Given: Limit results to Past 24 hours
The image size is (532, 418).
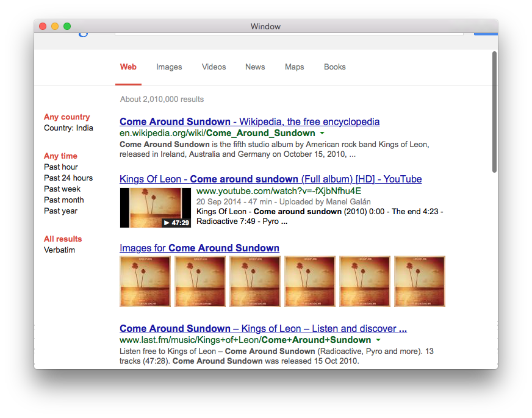Looking at the screenshot, I should tap(68, 178).
